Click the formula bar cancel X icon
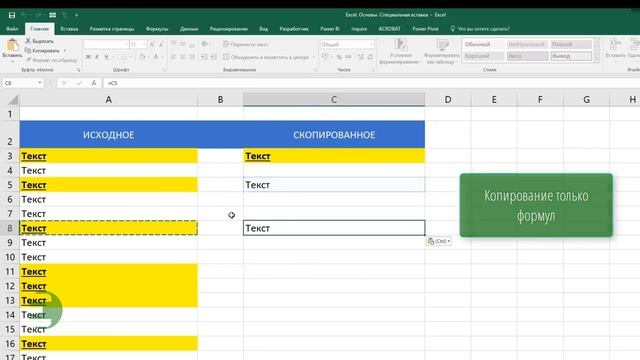Screen dimensions: 640x360 64,83
